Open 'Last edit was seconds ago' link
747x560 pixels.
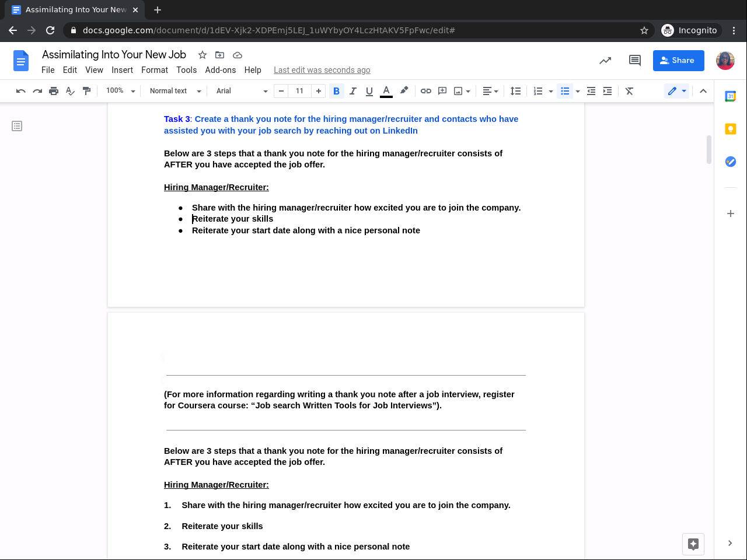click(322, 70)
